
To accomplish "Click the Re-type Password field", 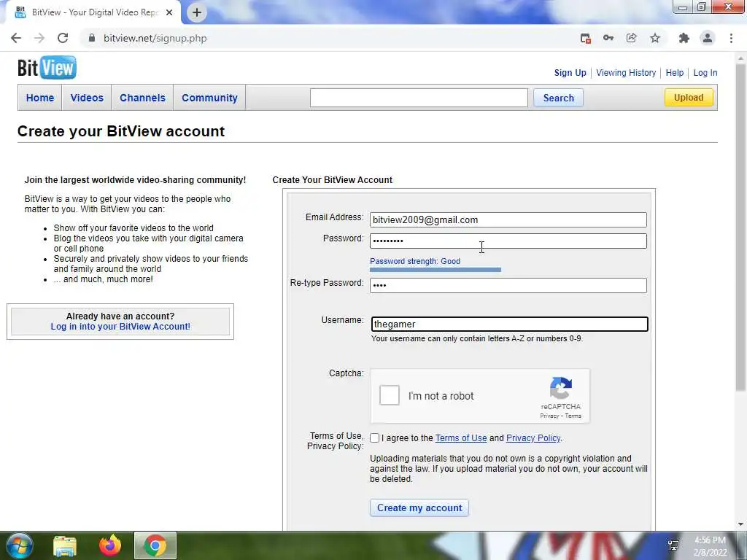I will click(508, 285).
